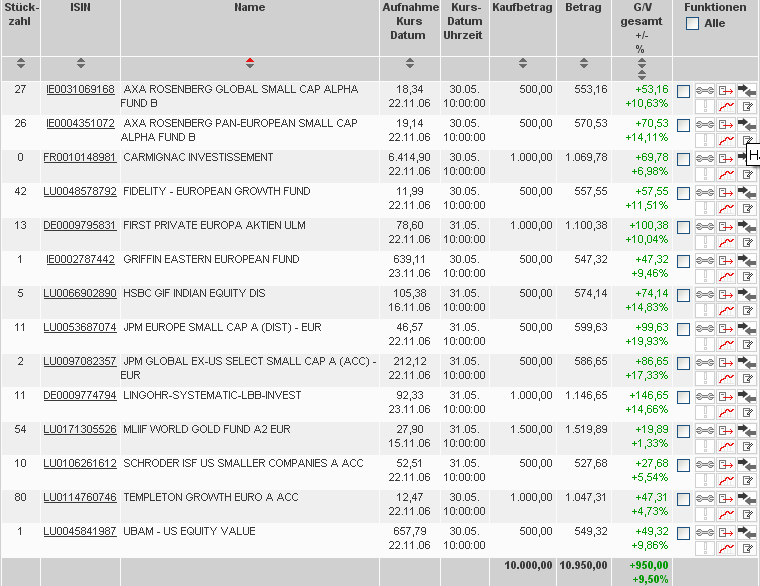Image resolution: width=760 pixels, height=586 pixels.
Task: Click 'TEMPLETON GROWTH EURO A ACC' name cell
Action: 211,497
